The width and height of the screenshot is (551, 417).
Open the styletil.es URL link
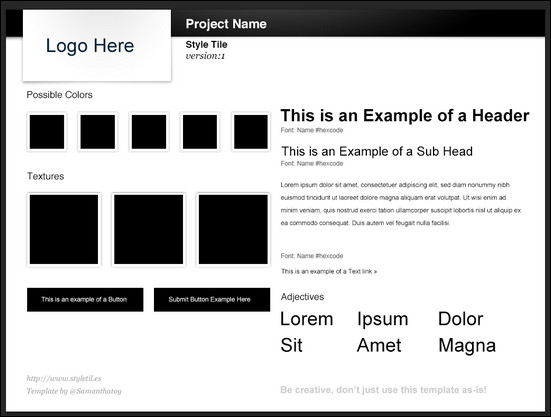[64, 378]
